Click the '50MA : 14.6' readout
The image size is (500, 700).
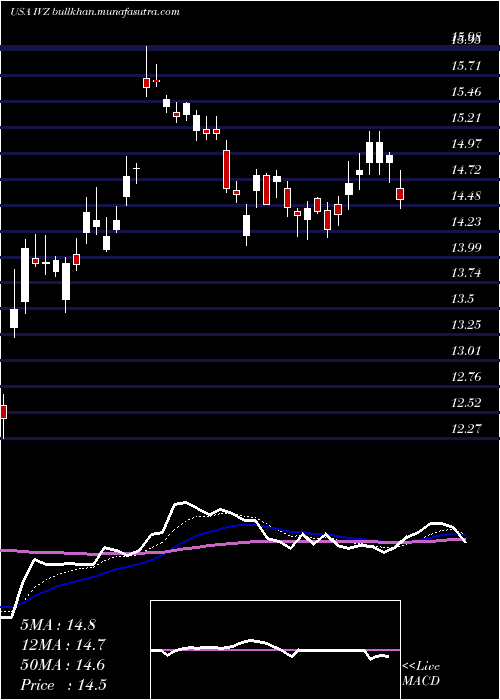pos(62,665)
